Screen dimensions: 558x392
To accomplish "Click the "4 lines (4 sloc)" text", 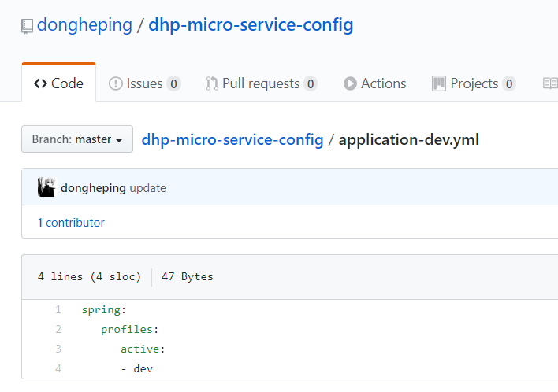I will 89,276.
